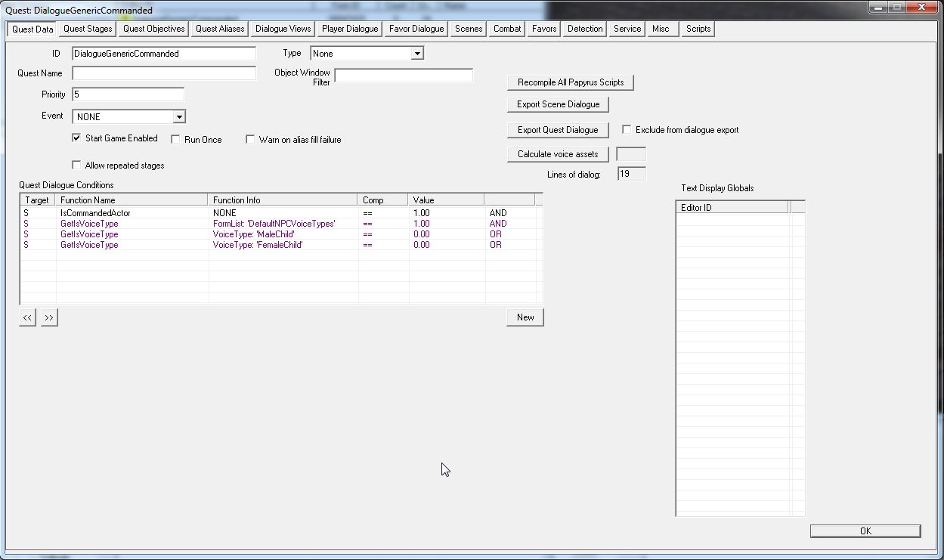
Task: Minimize the Quest window
Action: pos(877,7)
